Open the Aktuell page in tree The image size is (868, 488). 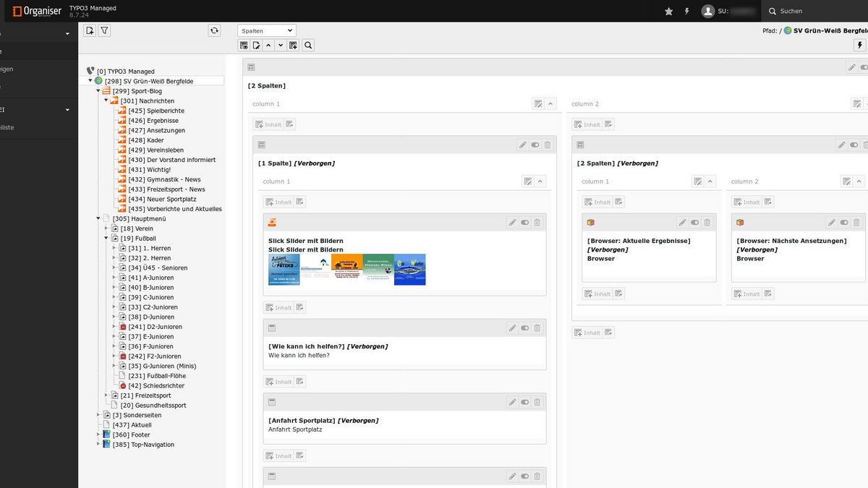(132, 425)
